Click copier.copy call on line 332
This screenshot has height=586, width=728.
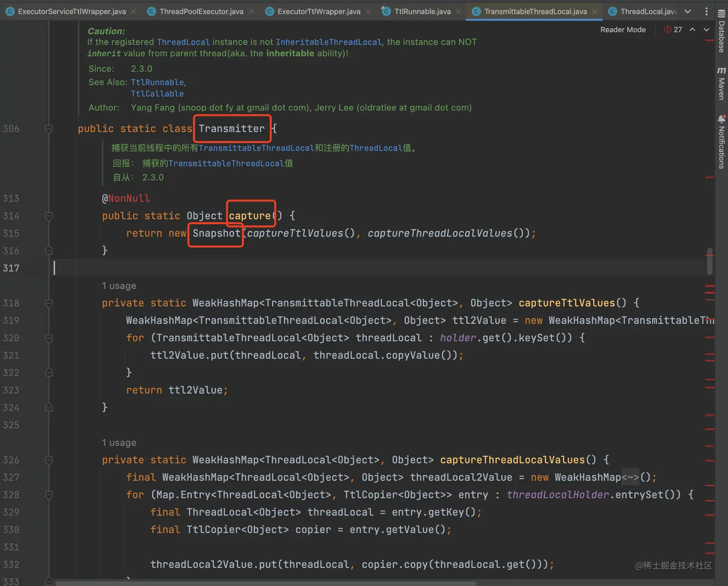(395, 564)
